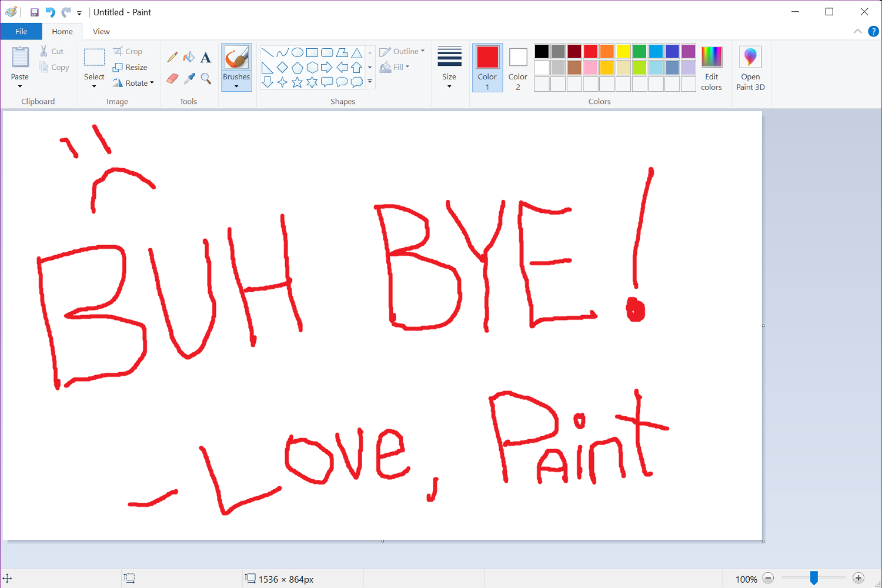Open the Outline dropdown

(x=402, y=51)
